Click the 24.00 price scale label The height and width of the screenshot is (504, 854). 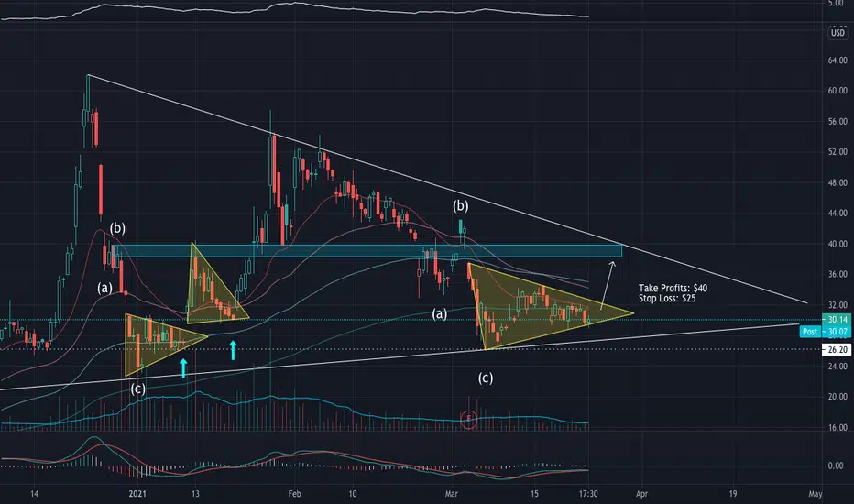point(838,367)
